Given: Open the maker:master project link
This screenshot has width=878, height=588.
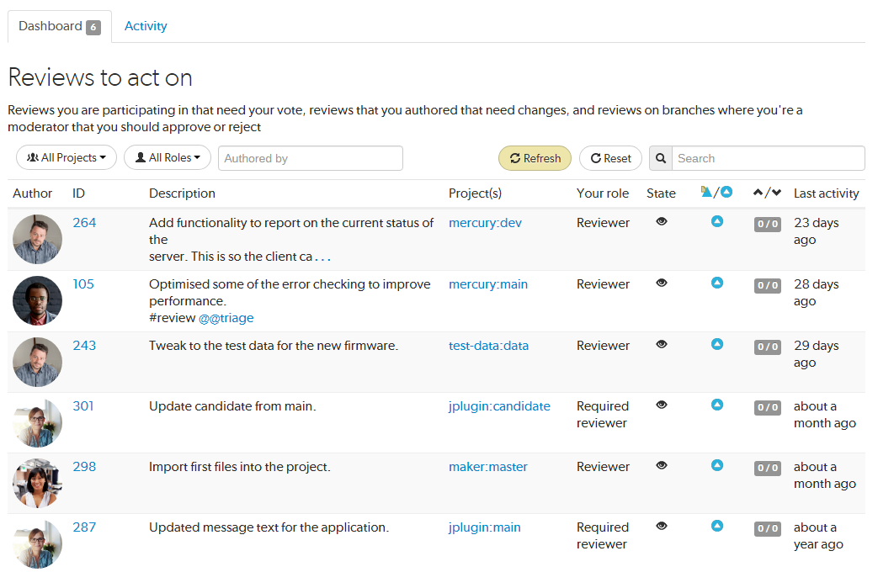Looking at the screenshot, I should click(488, 467).
